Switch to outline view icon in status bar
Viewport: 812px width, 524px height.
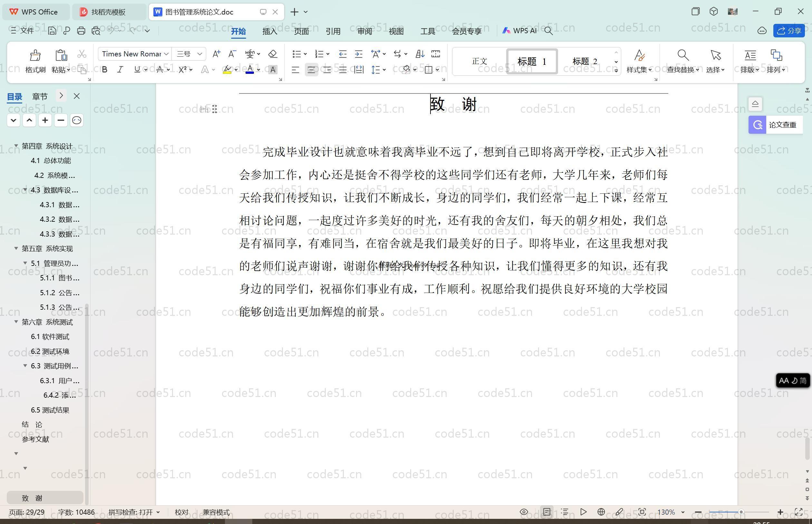[x=565, y=512]
